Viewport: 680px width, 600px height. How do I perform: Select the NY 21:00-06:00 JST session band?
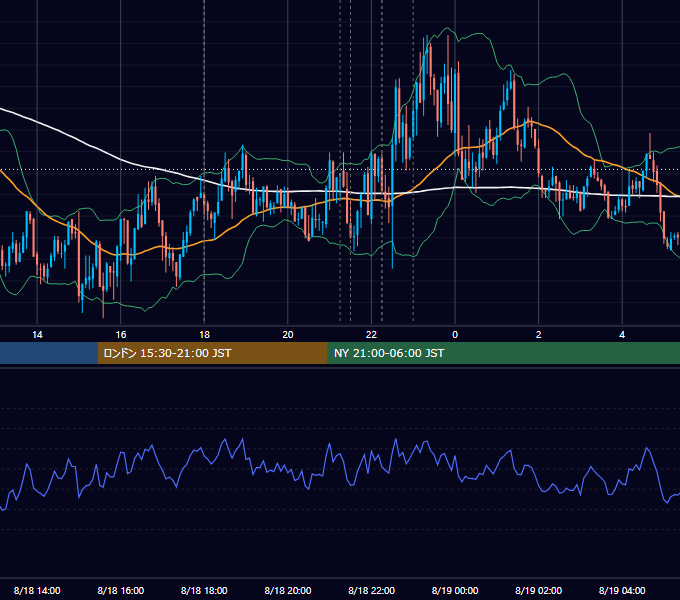pyautogui.click(x=503, y=353)
